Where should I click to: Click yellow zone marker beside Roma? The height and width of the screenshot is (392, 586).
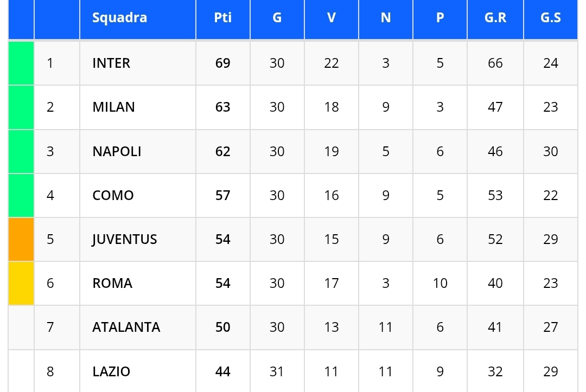(x=21, y=284)
